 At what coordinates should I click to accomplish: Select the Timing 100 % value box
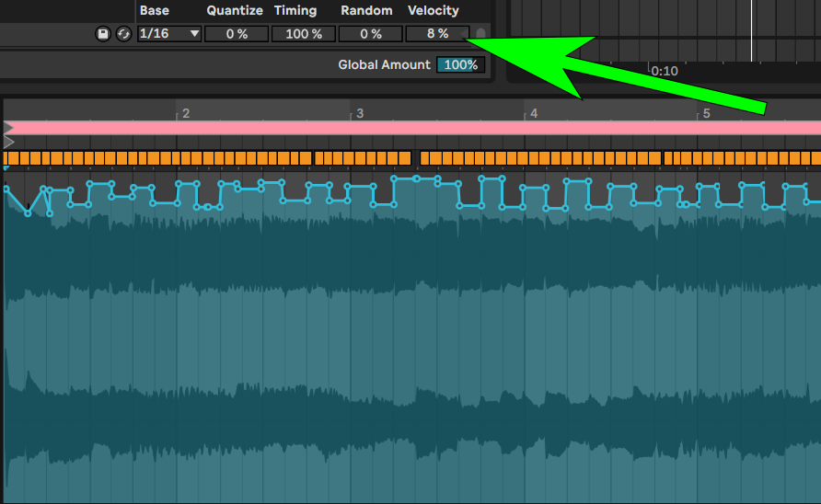tap(304, 34)
